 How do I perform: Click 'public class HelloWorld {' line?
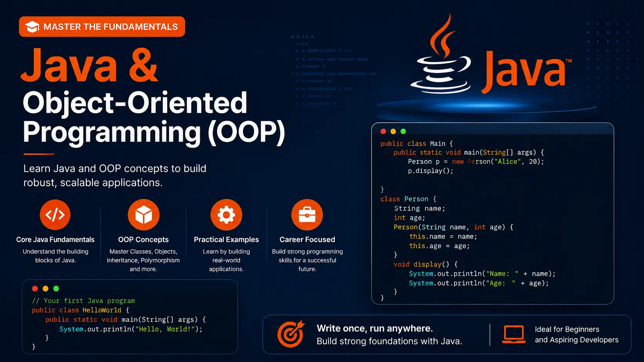pos(80,310)
